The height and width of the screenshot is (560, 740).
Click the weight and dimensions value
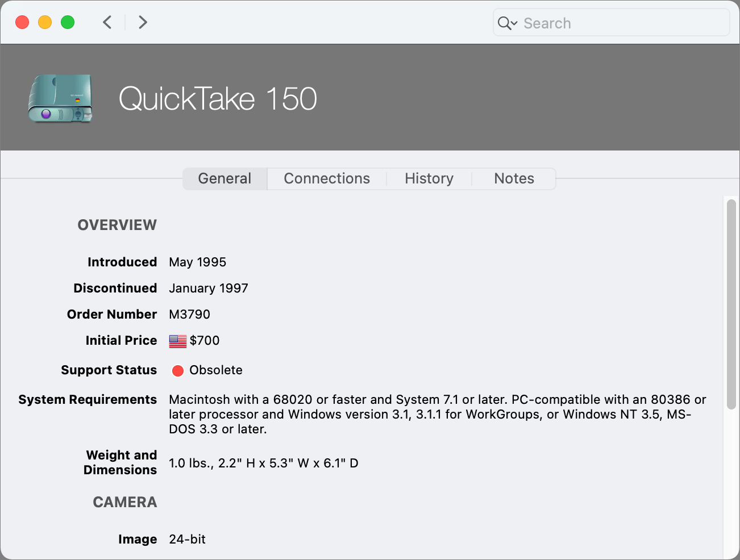[x=263, y=463]
